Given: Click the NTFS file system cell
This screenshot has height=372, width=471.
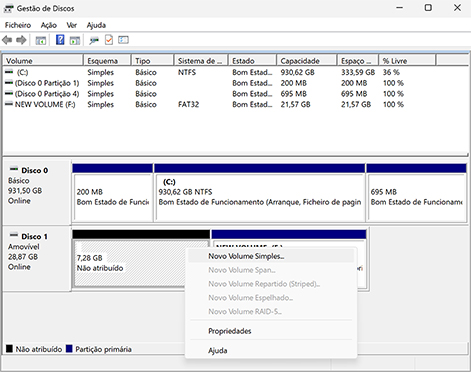Looking at the screenshot, I should point(187,72).
